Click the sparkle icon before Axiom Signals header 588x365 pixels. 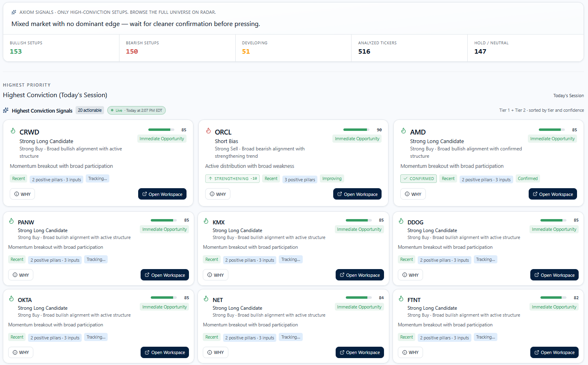[14, 12]
